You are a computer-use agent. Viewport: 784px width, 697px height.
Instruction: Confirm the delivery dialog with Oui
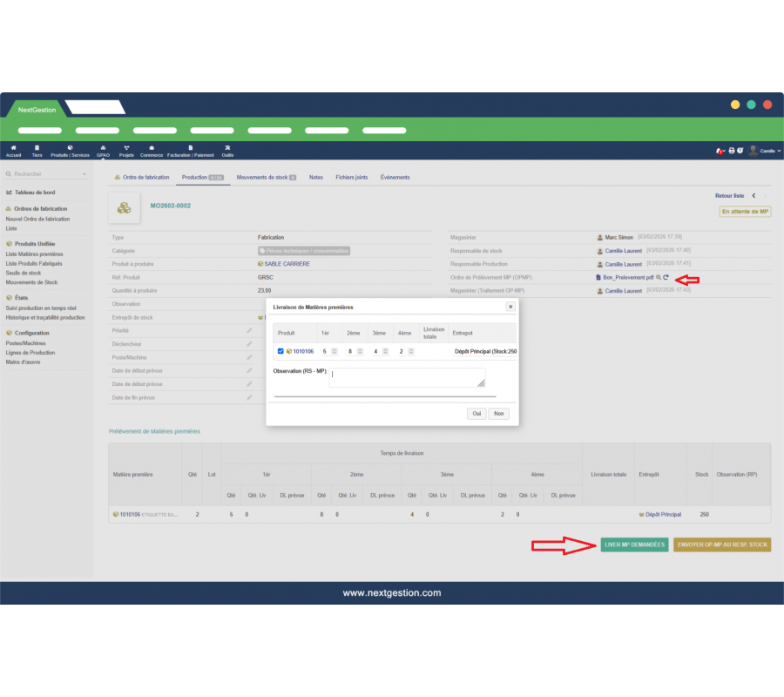click(476, 414)
